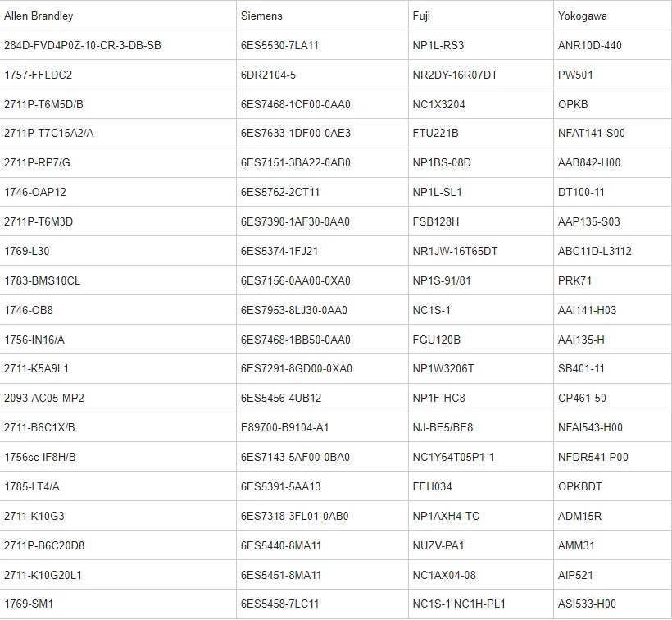Click the 2711P-RP7/G cell
This screenshot has width=672, height=620.
(37, 162)
